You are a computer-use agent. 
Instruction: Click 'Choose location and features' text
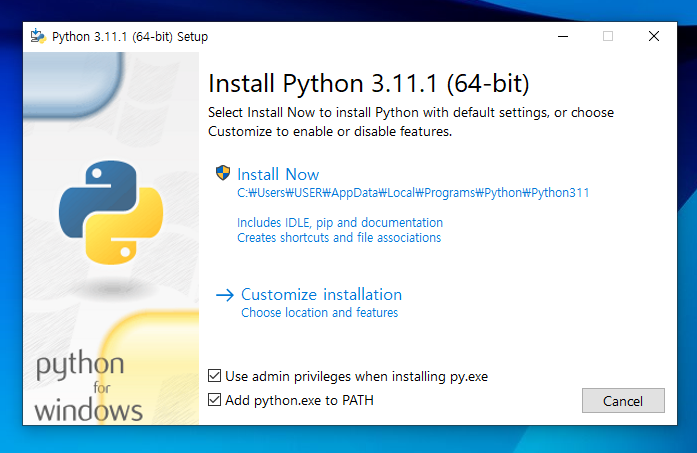pos(320,313)
